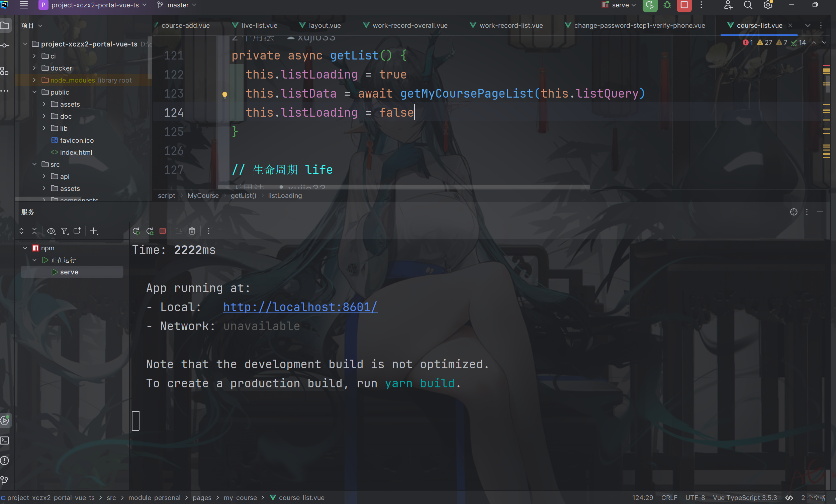Image resolution: width=836 pixels, height=504 pixels.
Task: Open the main hamburger menu
Action: tap(24, 5)
